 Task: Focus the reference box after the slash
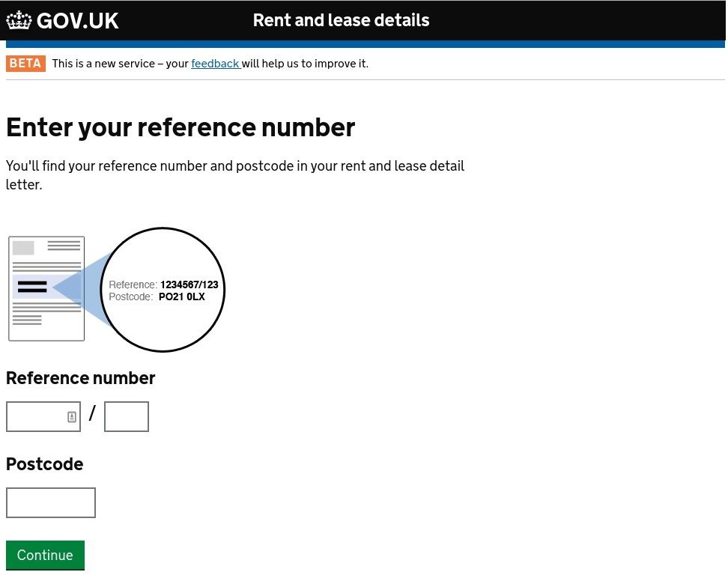coord(127,417)
